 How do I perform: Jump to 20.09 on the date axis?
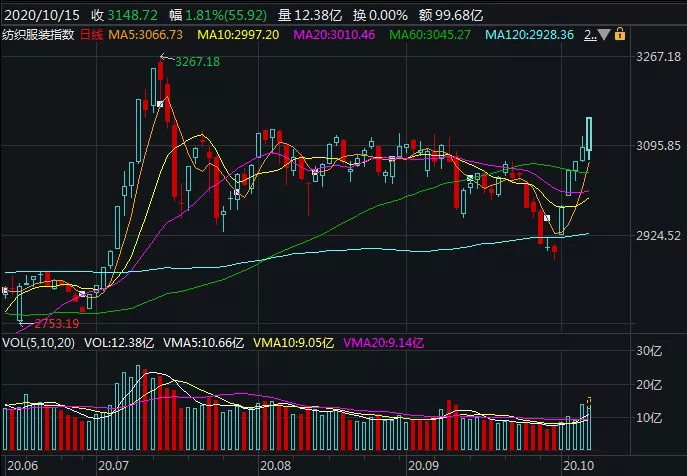point(423,465)
